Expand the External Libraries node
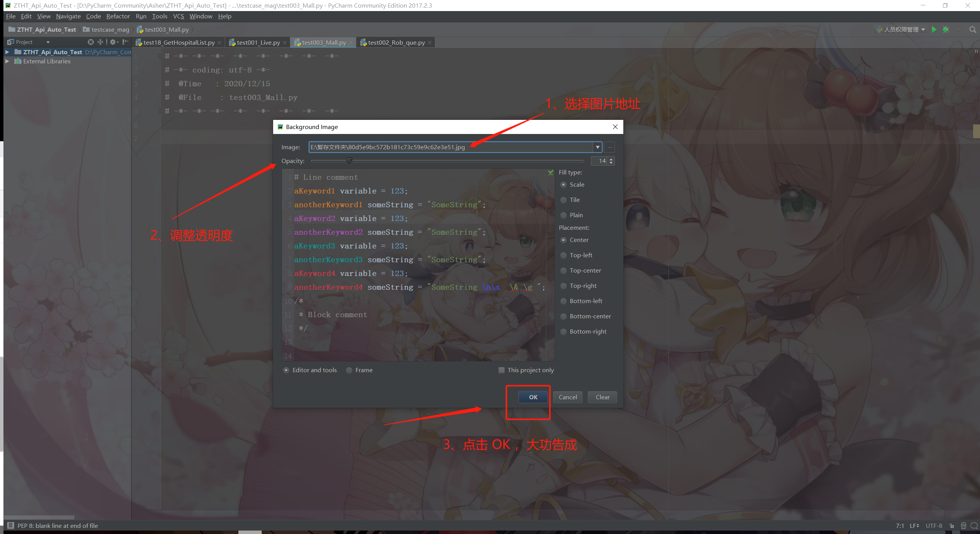 pyautogui.click(x=8, y=61)
